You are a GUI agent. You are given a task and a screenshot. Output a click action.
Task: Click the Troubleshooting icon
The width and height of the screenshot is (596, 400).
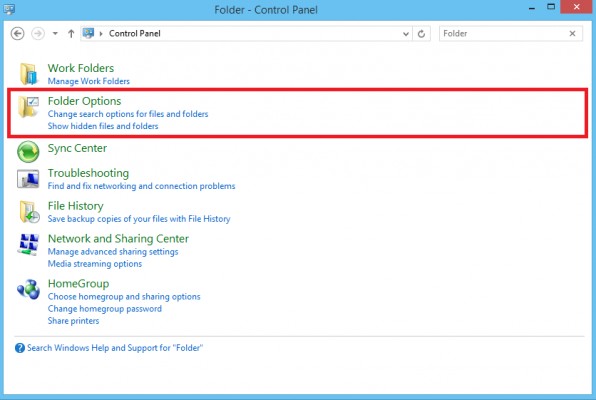click(28, 179)
